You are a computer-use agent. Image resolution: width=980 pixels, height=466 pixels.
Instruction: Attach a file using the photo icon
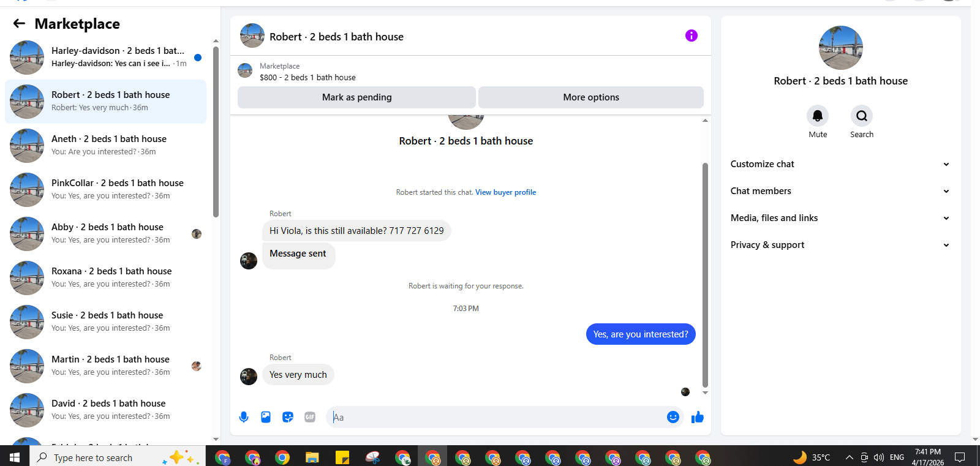266,417
